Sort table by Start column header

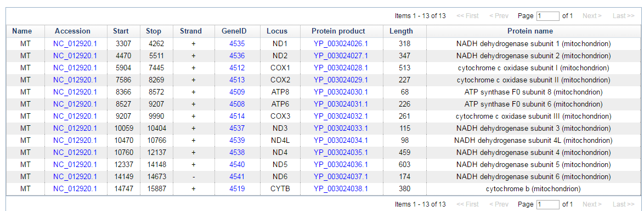click(121, 31)
